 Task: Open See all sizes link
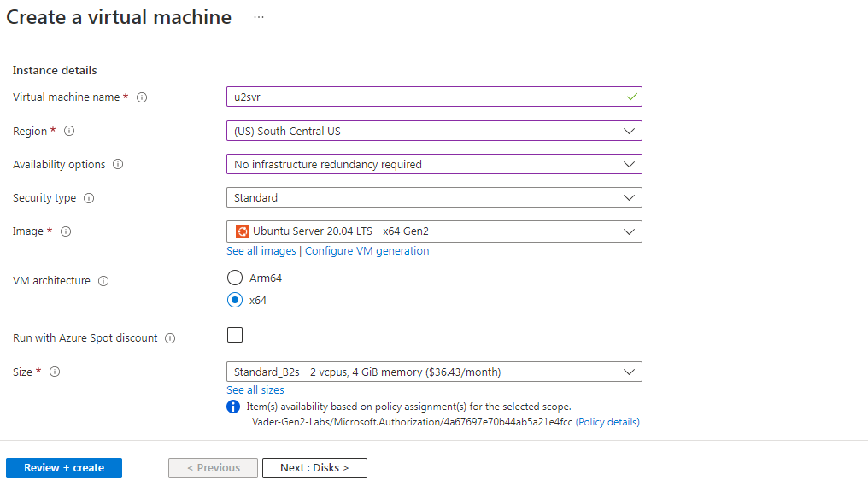[255, 390]
